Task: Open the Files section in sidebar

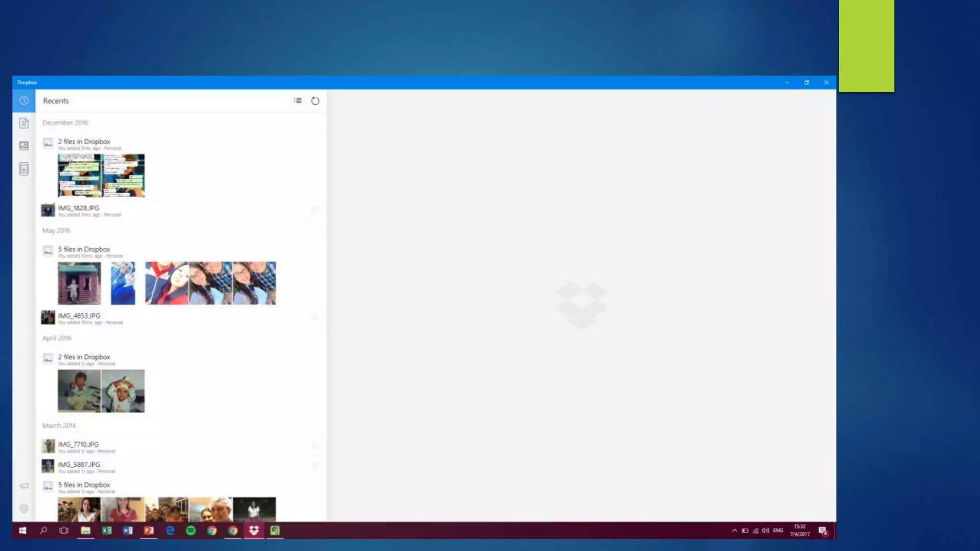Action: [23, 123]
